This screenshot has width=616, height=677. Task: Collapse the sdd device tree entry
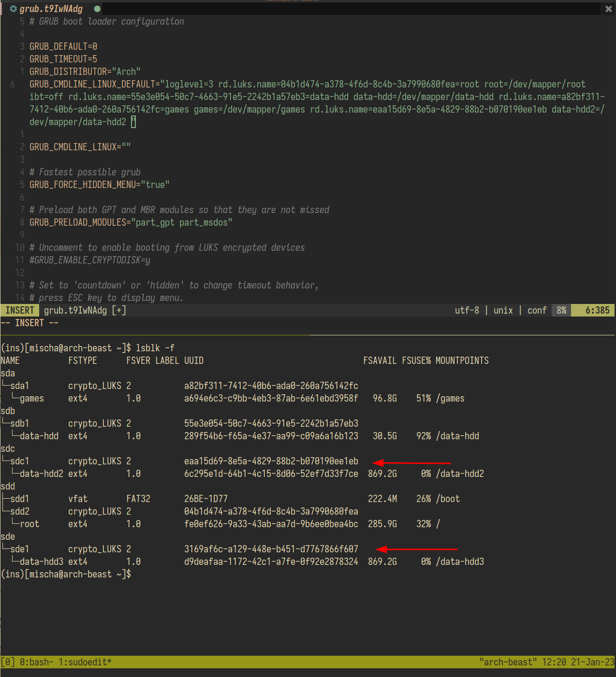click(x=8, y=486)
